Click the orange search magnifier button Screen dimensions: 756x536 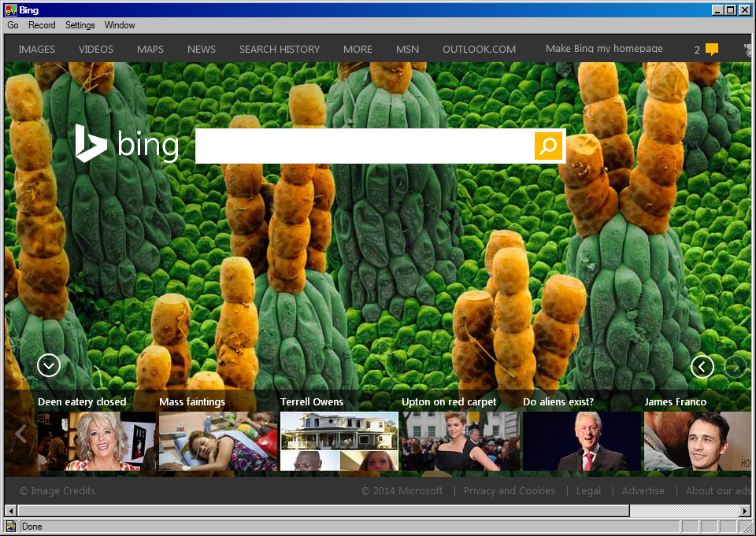coord(549,146)
